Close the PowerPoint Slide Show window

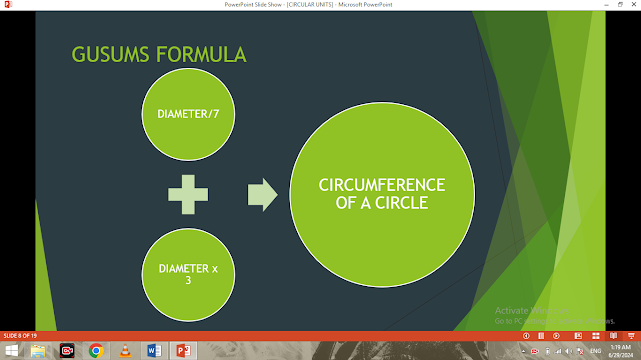pyautogui.click(x=634, y=4)
